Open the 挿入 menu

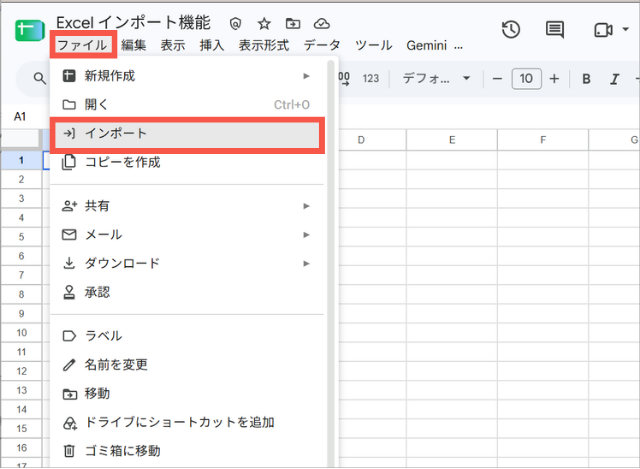click(x=212, y=45)
